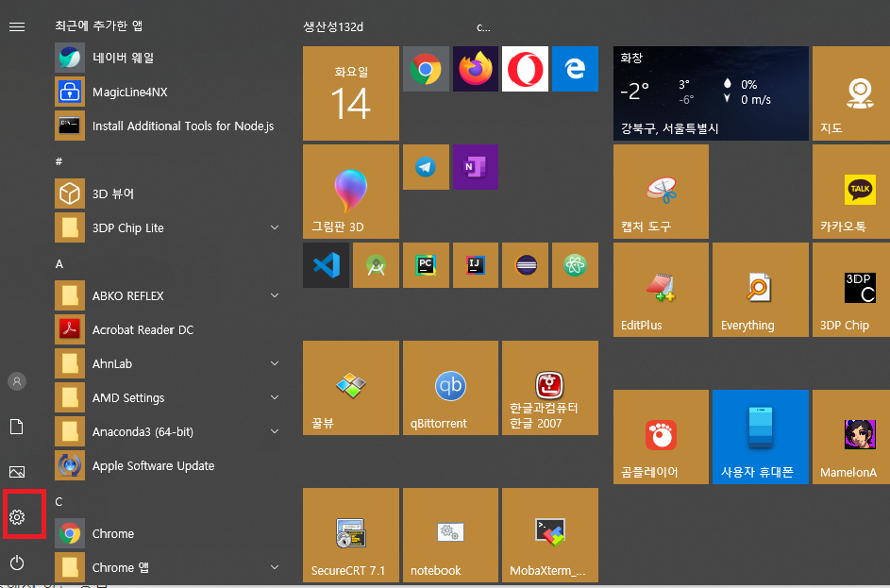Open the 그림판 3D tile
The height and width of the screenshot is (588, 890).
click(x=351, y=192)
